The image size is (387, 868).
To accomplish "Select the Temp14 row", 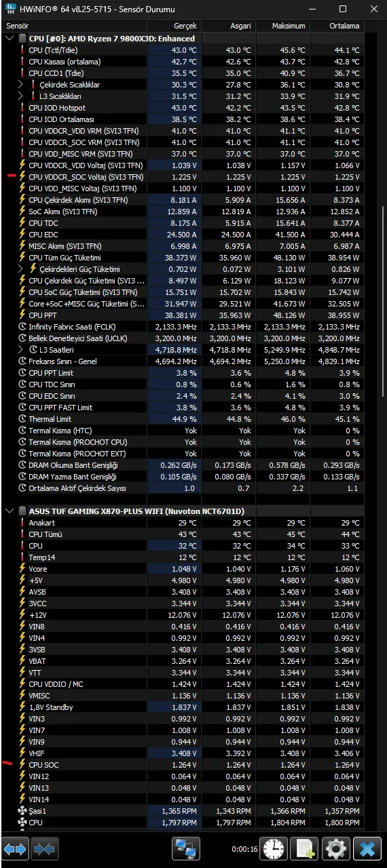I will click(x=183, y=557).
